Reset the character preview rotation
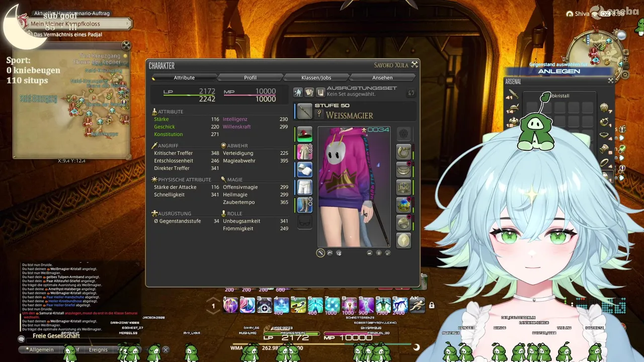 (x=388, y=253)
